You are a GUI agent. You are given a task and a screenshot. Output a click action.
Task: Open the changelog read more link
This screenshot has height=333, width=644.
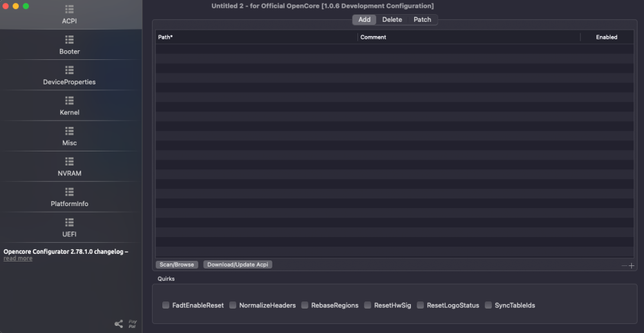click(18, 258)
